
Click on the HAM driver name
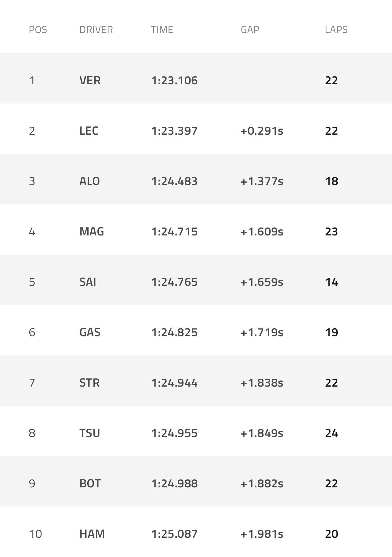click(x=92, y=534)
